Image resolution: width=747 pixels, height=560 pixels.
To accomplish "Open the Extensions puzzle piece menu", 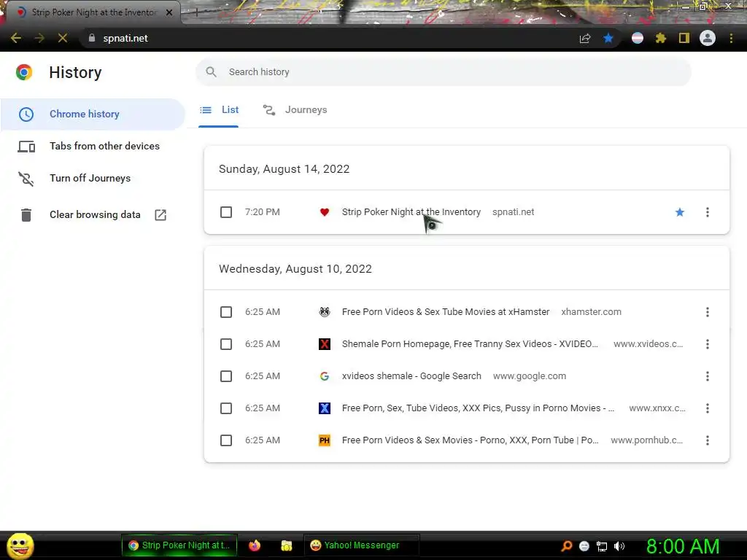I will point(661,38).
